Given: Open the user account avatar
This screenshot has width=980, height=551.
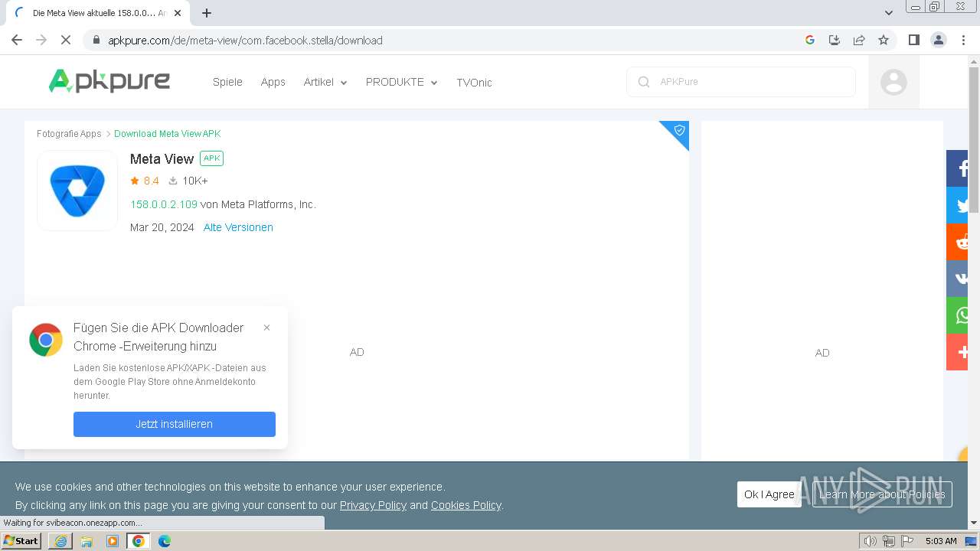Looking at the screenshot, I should pyautogui.click(x=893, y=82).
